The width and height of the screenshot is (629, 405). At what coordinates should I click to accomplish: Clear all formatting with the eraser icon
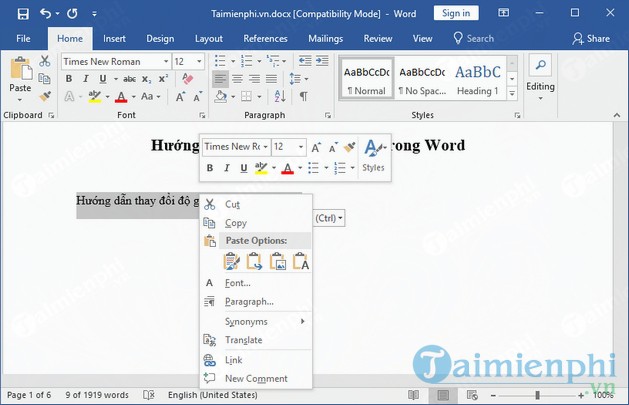pos(187,78)
